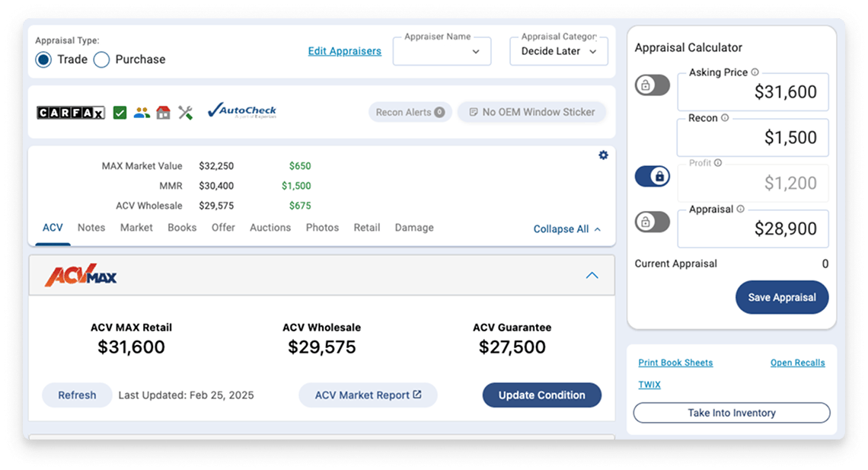Viewport: 868px width, 470px height.
Task: Click the Appraisal info icon
Action: pos(741,209)
